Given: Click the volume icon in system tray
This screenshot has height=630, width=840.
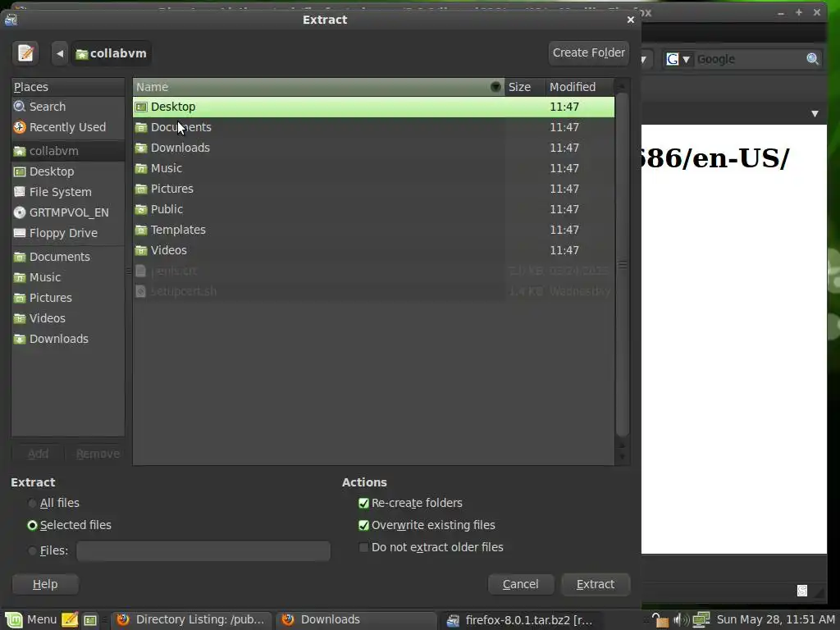Looking at the screenshot, I should pos(681,620).
